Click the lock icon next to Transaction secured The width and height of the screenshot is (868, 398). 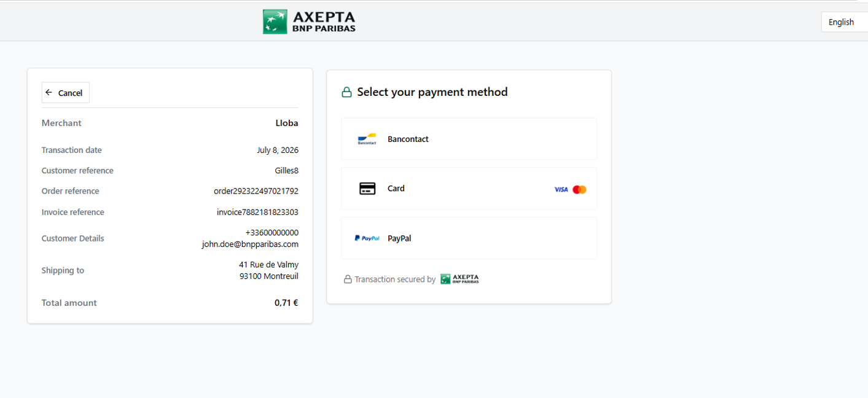348,279
